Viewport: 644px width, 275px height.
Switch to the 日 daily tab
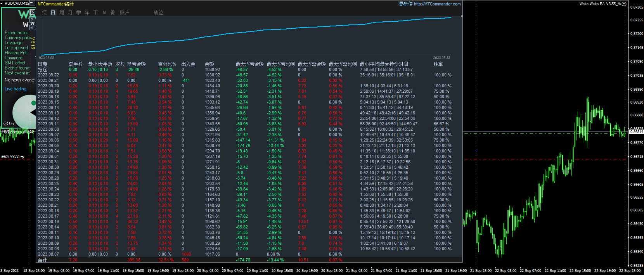(x=53, y=12)
